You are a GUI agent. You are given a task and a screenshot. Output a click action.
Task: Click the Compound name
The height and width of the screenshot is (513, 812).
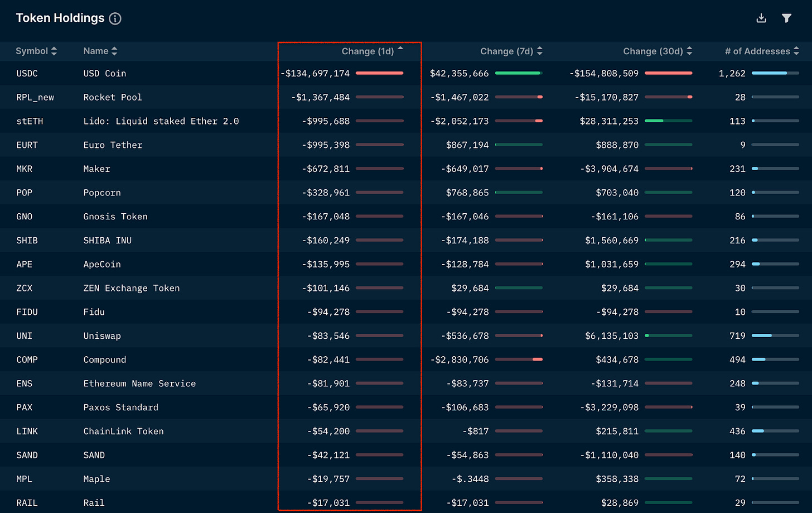tap(105, 360)
